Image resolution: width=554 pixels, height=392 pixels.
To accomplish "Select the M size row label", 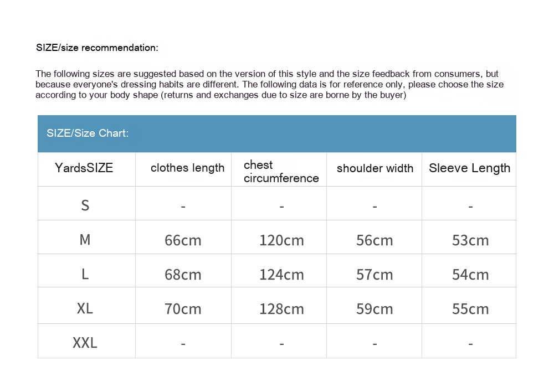I will (85, 240).
